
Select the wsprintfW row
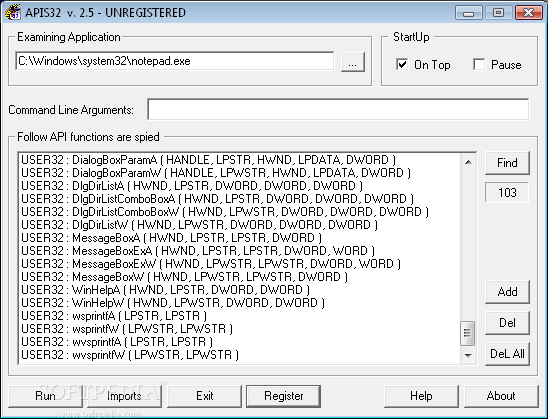(x=240, y=329)
